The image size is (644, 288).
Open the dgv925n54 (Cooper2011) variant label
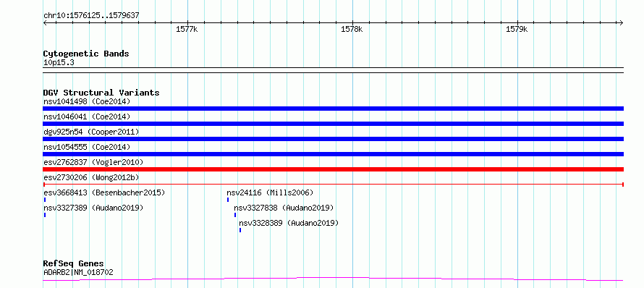point(91,132)
